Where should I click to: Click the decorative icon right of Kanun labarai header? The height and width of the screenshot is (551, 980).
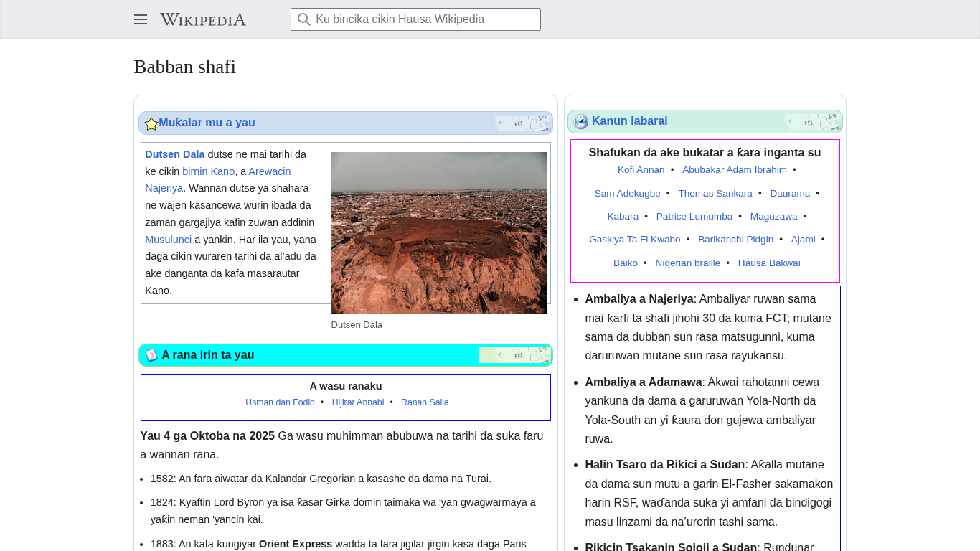812,122
